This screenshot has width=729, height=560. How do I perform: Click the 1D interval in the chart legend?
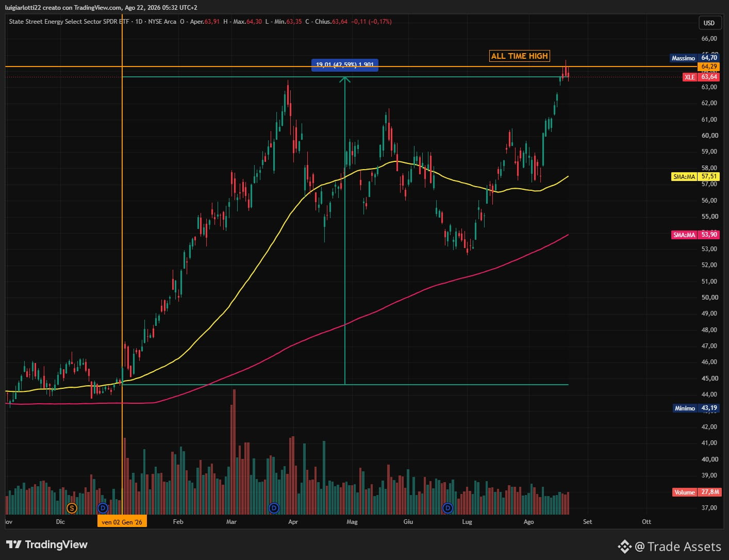pos(139,22)
